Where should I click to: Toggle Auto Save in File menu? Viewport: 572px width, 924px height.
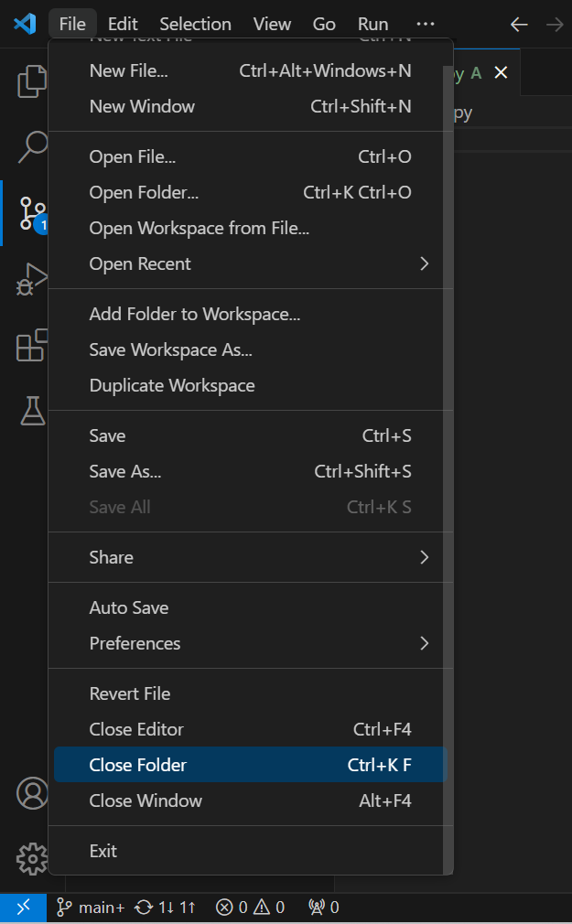(x=129, y=607)
